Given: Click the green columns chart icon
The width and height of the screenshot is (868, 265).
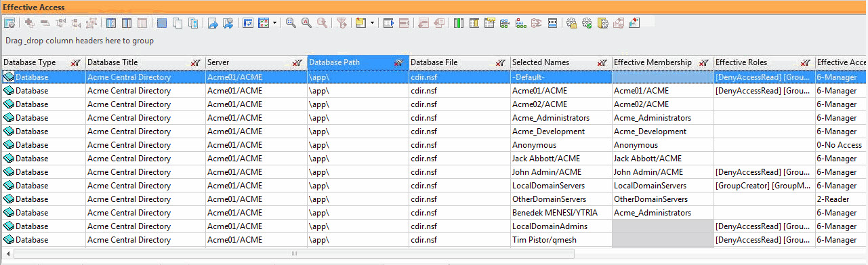Looking at the screenshot, I should click(x=459, y=23).
